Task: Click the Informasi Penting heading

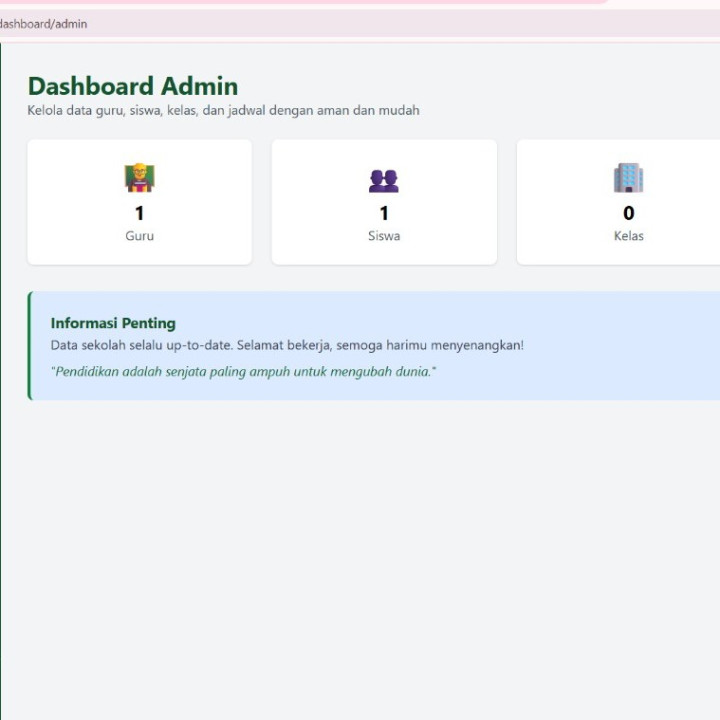Action: click(113, 323)
